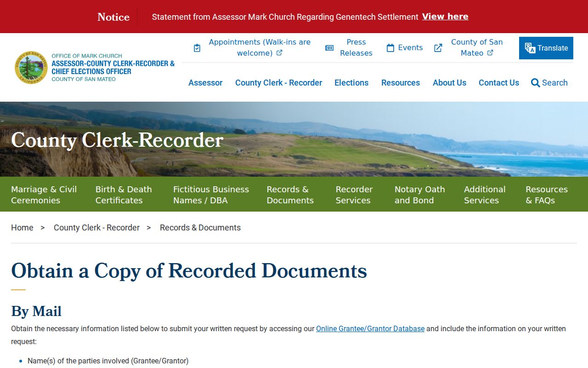Viewport: 588px width, 368px height.
Task: Select Additional Services tab
Action: point(485,195)
